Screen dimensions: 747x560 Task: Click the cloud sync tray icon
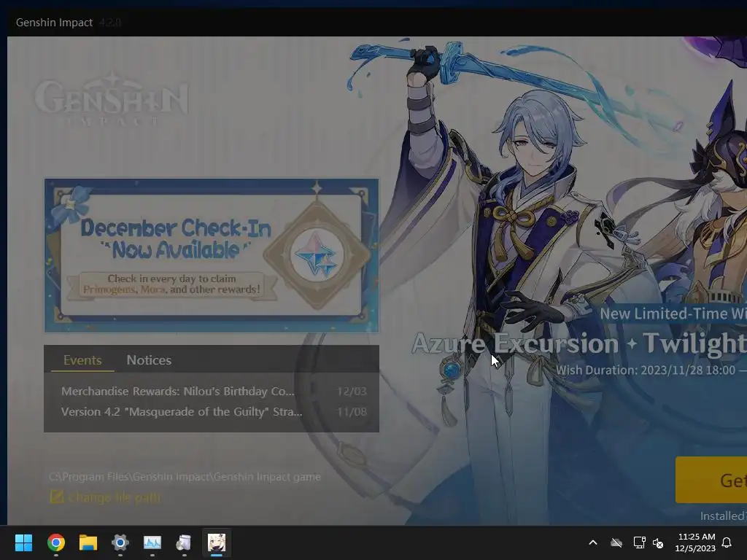(x=616, y=542)
